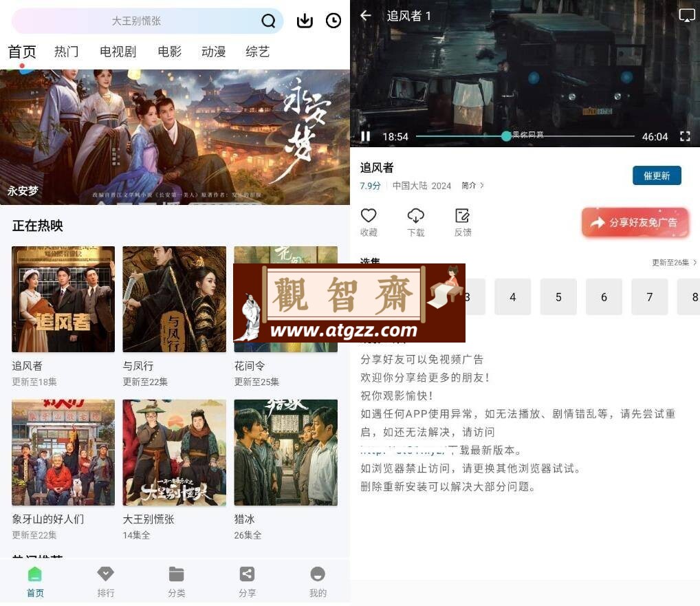Open the 猎冰 poster thumbnail
This screenshot has width=700, height=606.
tap(286, 453)
